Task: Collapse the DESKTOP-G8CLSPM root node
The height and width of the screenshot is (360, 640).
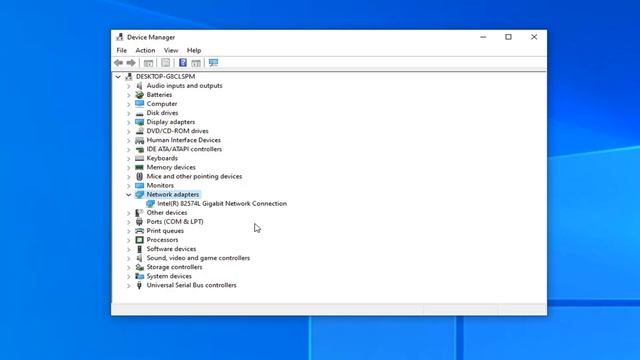Action: [118, 77]
